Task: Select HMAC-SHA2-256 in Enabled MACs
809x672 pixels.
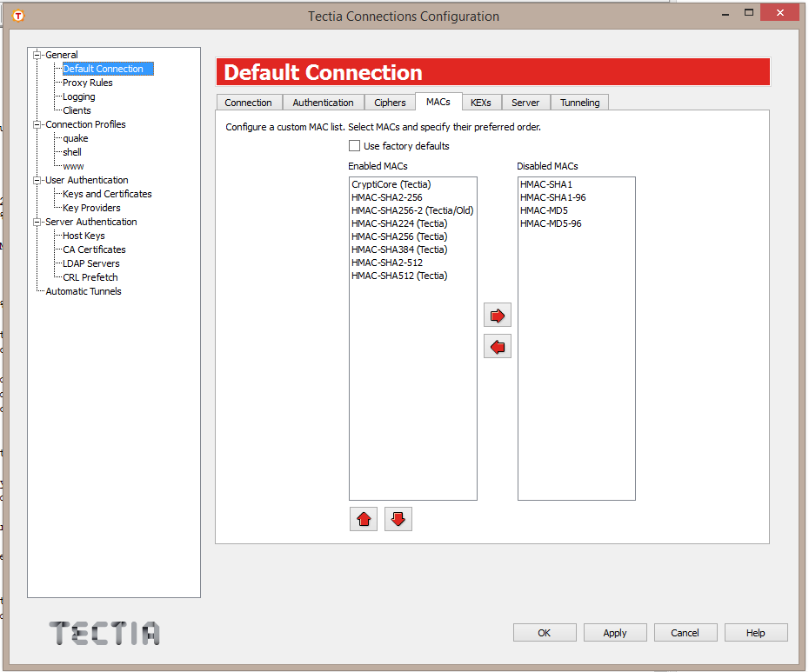Action: [386, 197]
